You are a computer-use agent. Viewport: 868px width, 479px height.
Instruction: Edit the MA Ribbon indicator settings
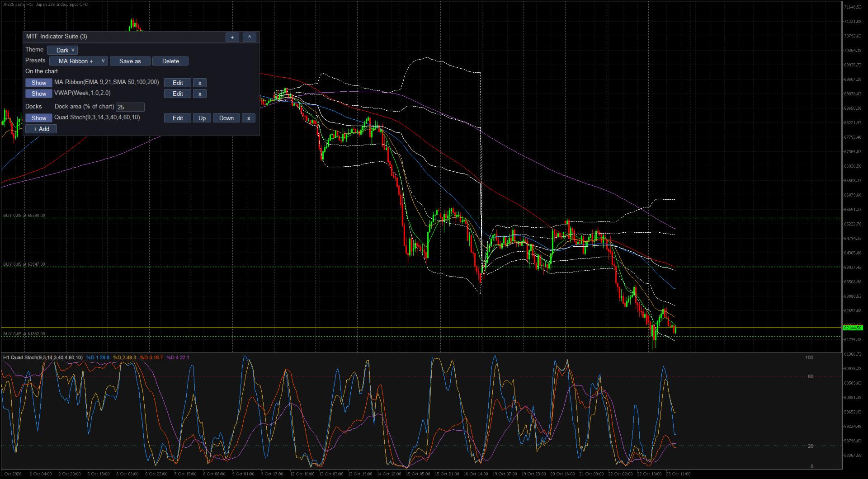(x=178, y=83)
